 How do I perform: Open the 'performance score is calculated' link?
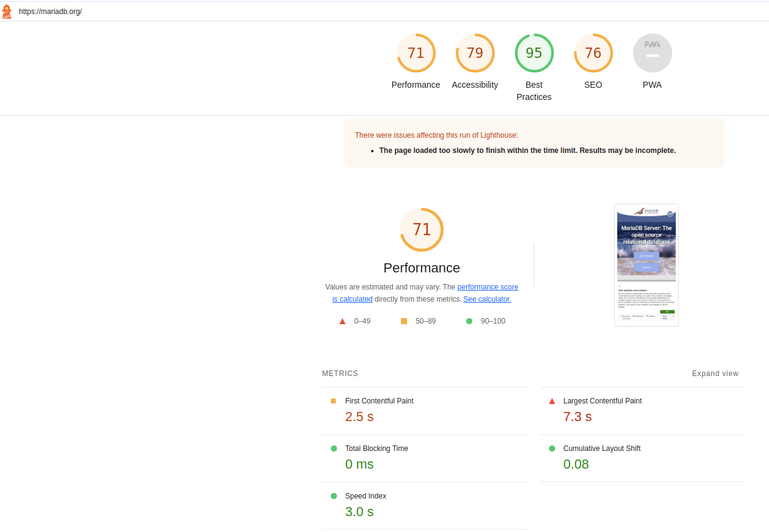[x=487, y=287]
